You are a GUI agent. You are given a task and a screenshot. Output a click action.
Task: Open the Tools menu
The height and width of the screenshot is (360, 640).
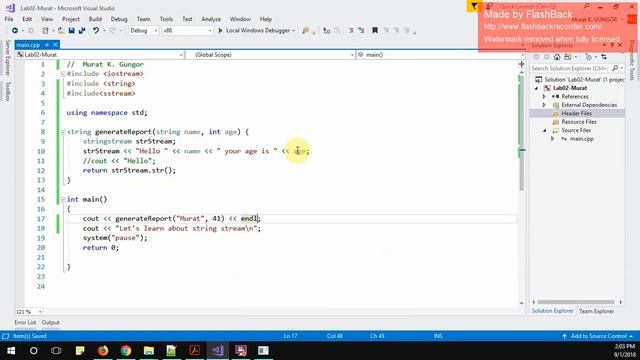click(166, 19)
